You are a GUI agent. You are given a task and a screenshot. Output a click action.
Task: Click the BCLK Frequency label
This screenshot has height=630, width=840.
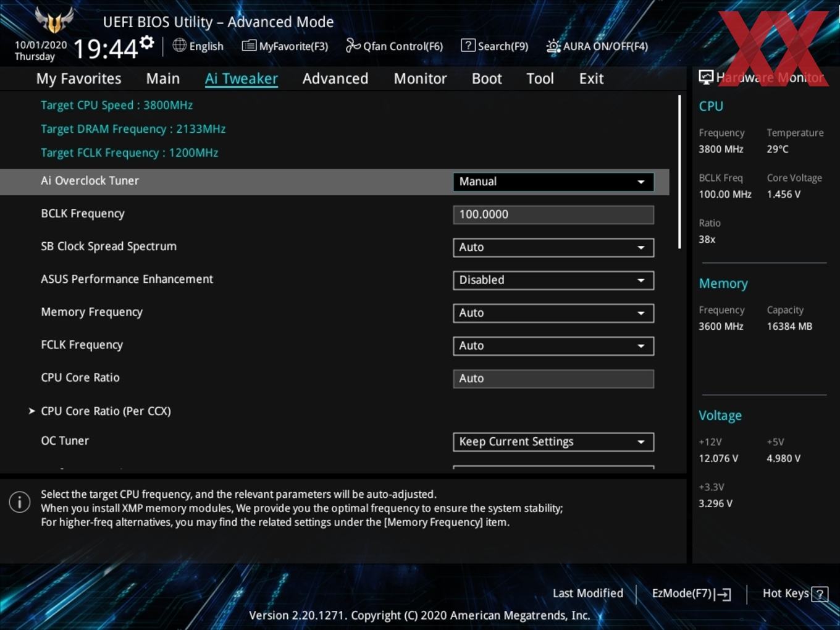click(83, 214)
